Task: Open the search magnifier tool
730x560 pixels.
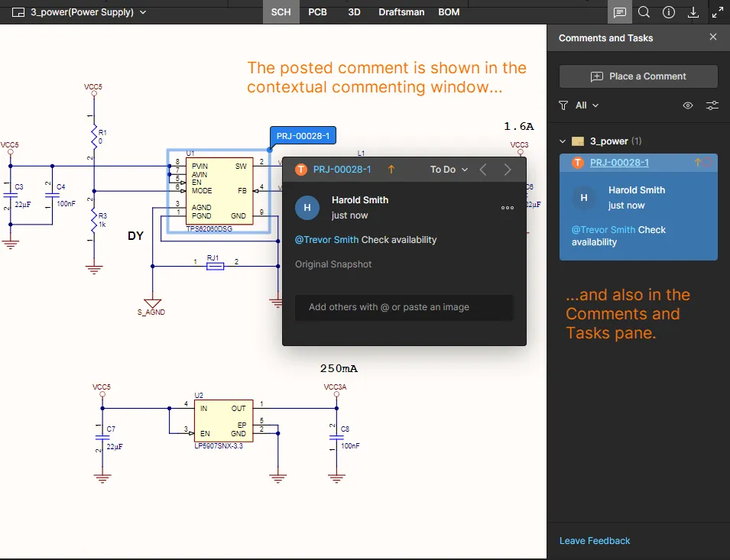Action: pyautogui.click(x=644, y=12)
